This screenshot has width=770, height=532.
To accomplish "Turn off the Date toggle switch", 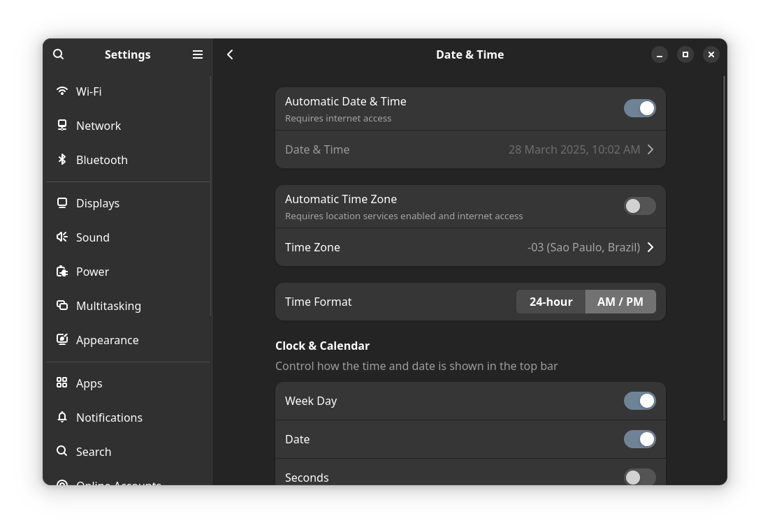I will (x=639, y=439).
